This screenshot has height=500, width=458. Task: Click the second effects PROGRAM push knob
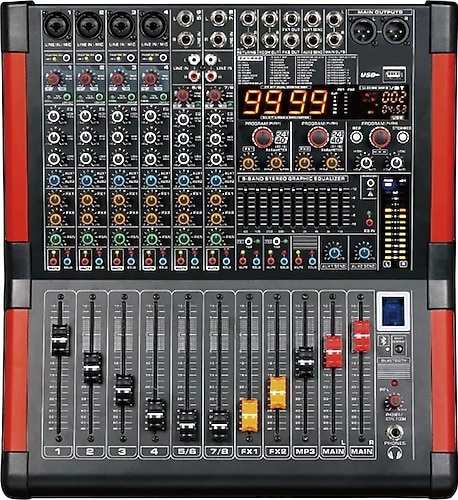tap(318, 137)
